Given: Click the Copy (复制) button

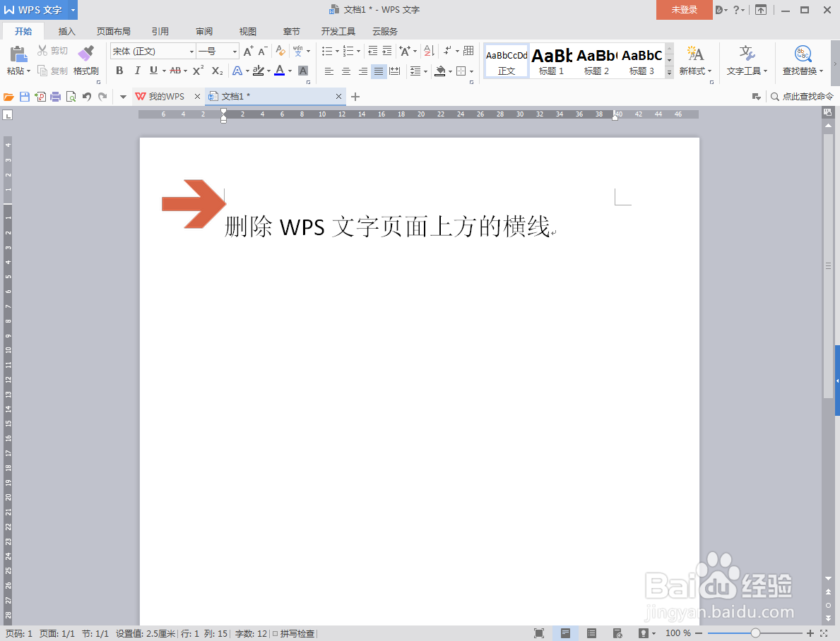Looking at the screenshot, I should click(x=52, y=71).
